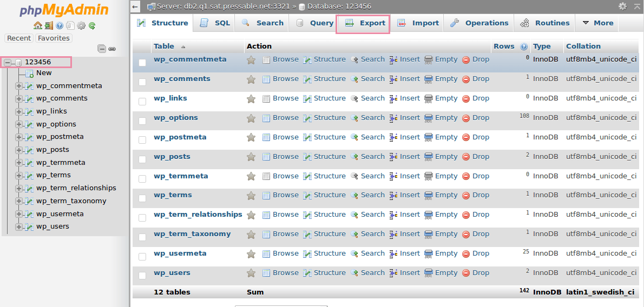Click the collapse navigation arrow at top left
This screenshot has width=644, height=307.
[x=135, y=6]
